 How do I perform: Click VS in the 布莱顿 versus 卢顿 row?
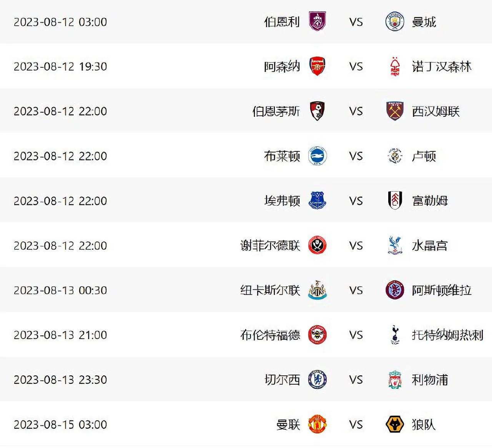click(356, 156)
